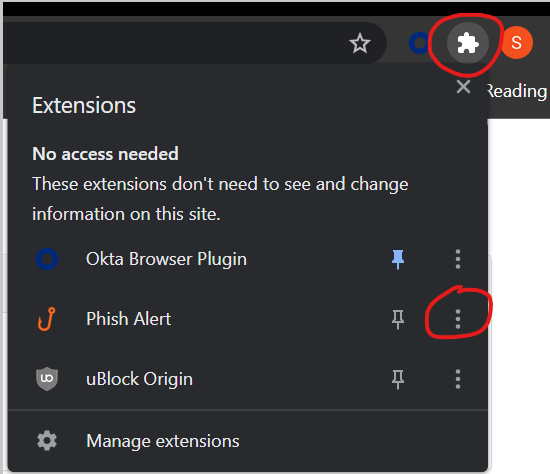Image resolution: width=550 pixels, height=474 pixels.
Task: Click the pinned Okta icon in the toolbar
Action: coord(420,43)
